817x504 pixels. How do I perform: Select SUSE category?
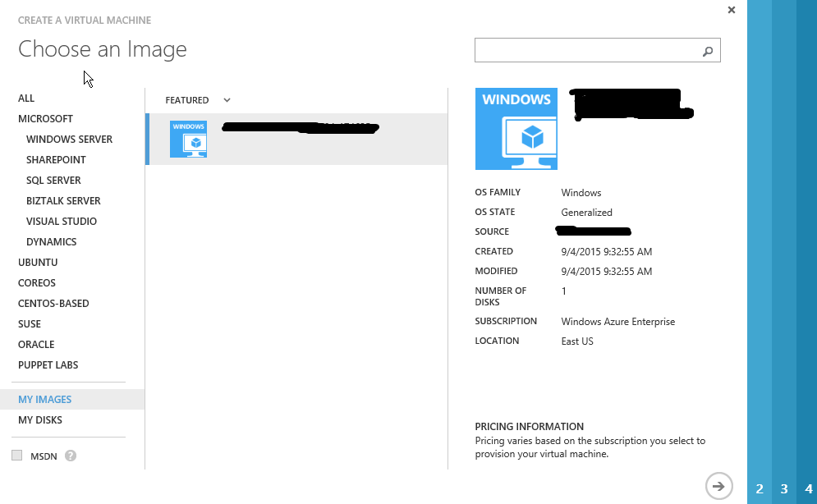click(x=30, y=324)
